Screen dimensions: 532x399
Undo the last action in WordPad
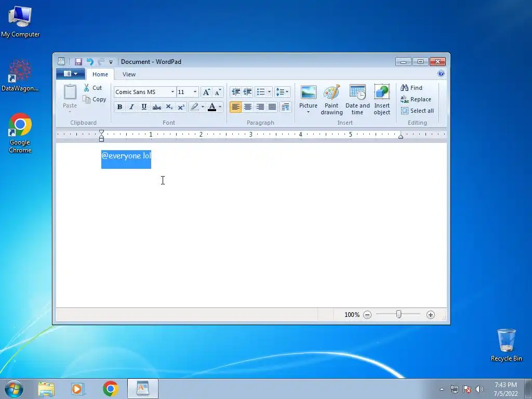pyautogui.click(x=90, y=62)
